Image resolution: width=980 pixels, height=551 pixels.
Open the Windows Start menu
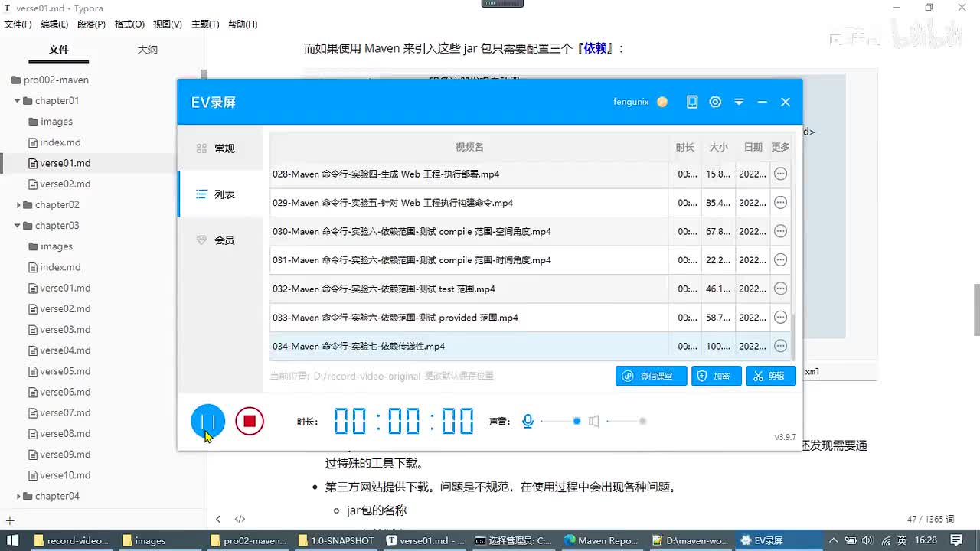[12, 540]
